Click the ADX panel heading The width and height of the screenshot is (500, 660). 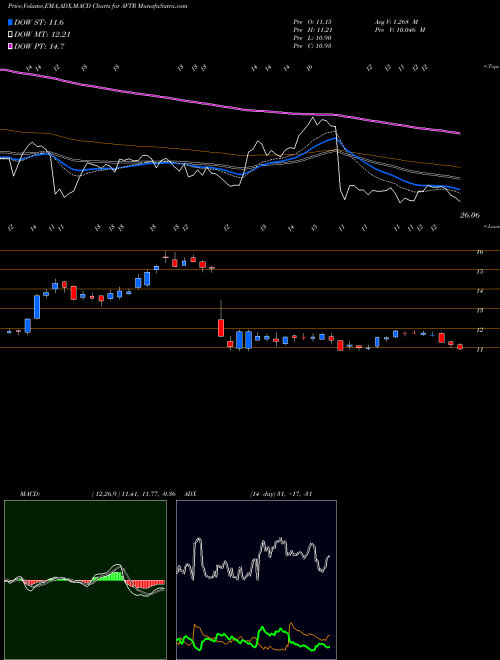click(190, 494)
